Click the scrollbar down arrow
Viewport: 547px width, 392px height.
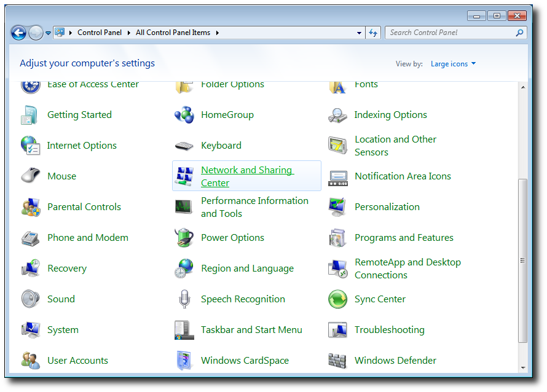click(x=523, y=367)
